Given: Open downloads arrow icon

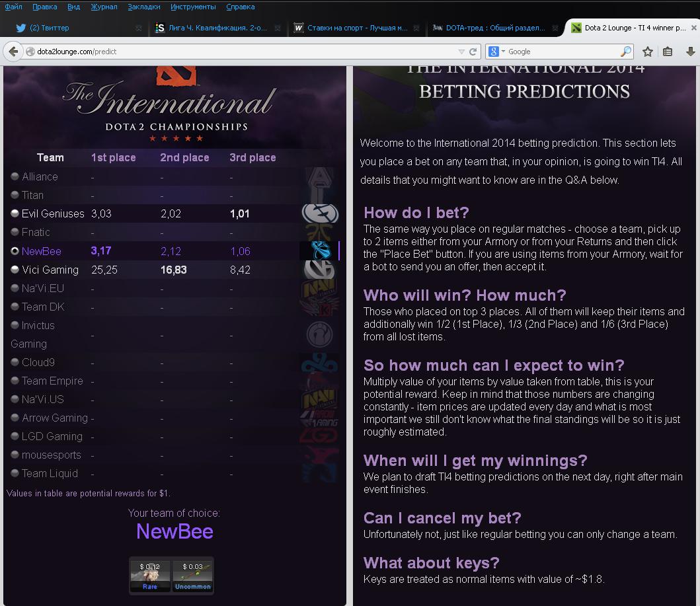Looking at the screenshot, I should (690, 52).
